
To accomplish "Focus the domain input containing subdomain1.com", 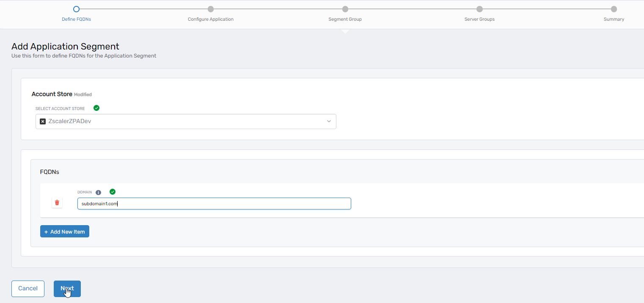I will click(214, 204).
